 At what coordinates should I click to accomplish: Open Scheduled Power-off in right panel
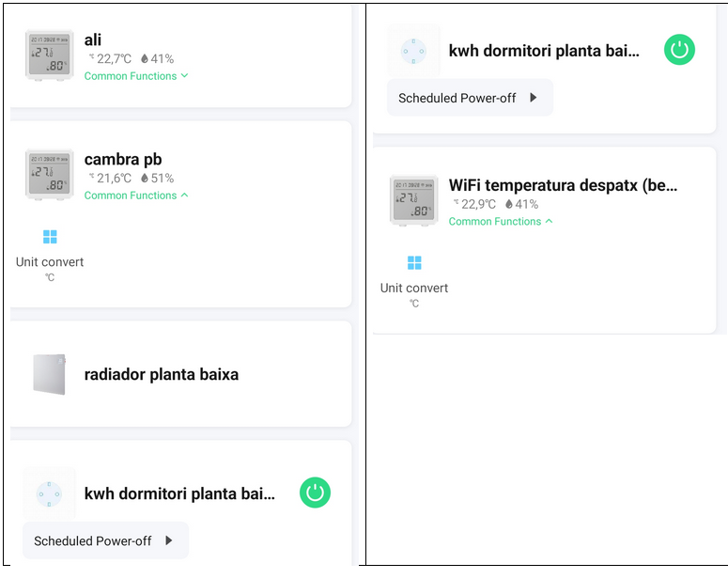469,98
